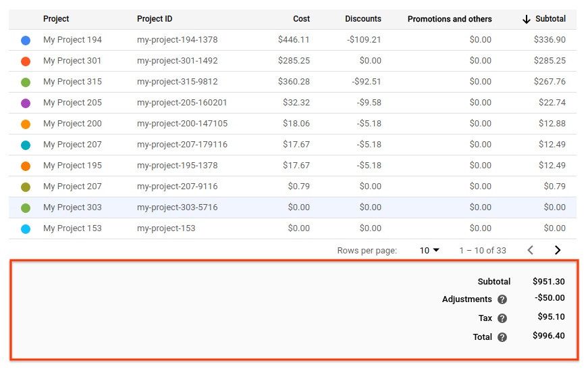Click project ID my-project-195-1378
The width and height of the screenshot is (588, 369).
178,165
